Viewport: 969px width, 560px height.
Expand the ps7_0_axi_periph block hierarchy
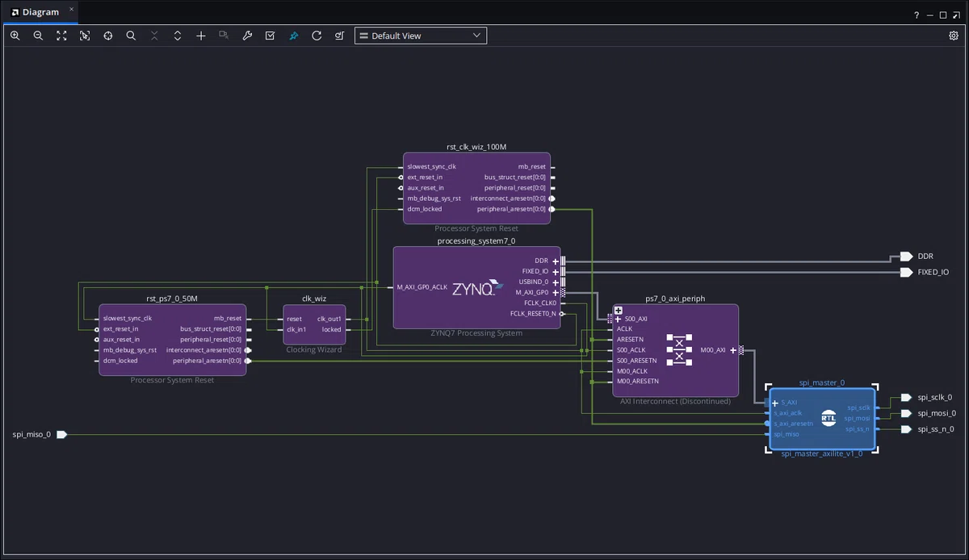tap(618, 311)
